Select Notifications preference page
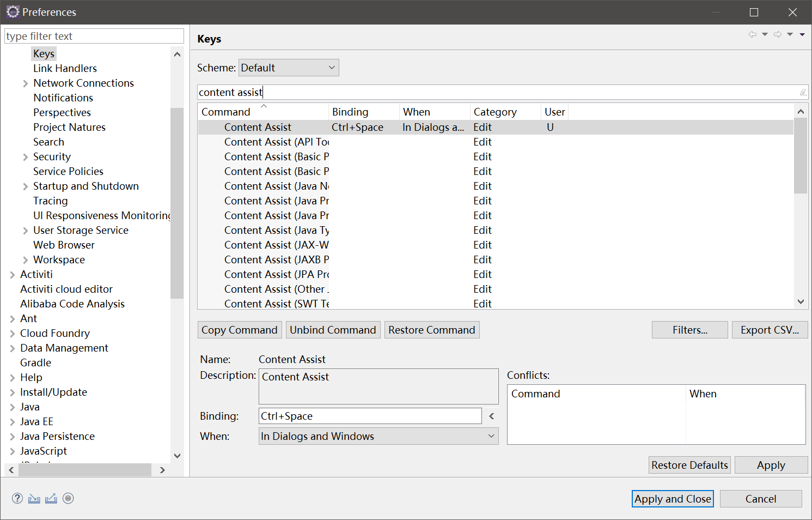The width and height of the screenshot is (812, 520). (63, 98)
